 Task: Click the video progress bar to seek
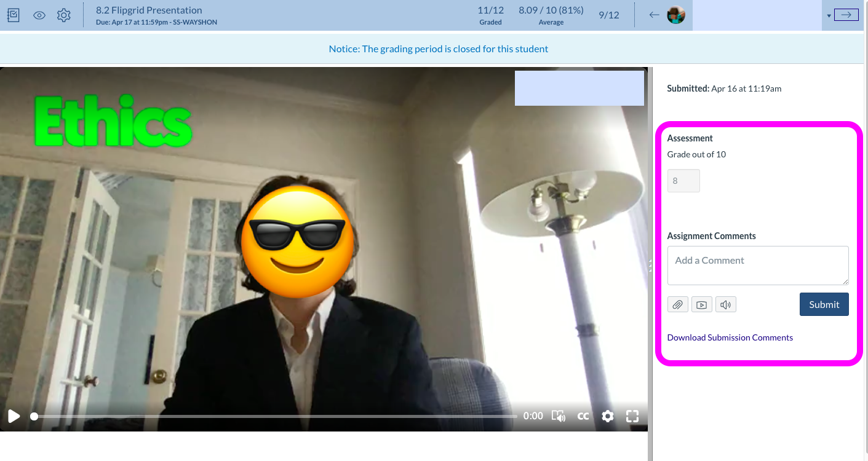coord(271,416)
